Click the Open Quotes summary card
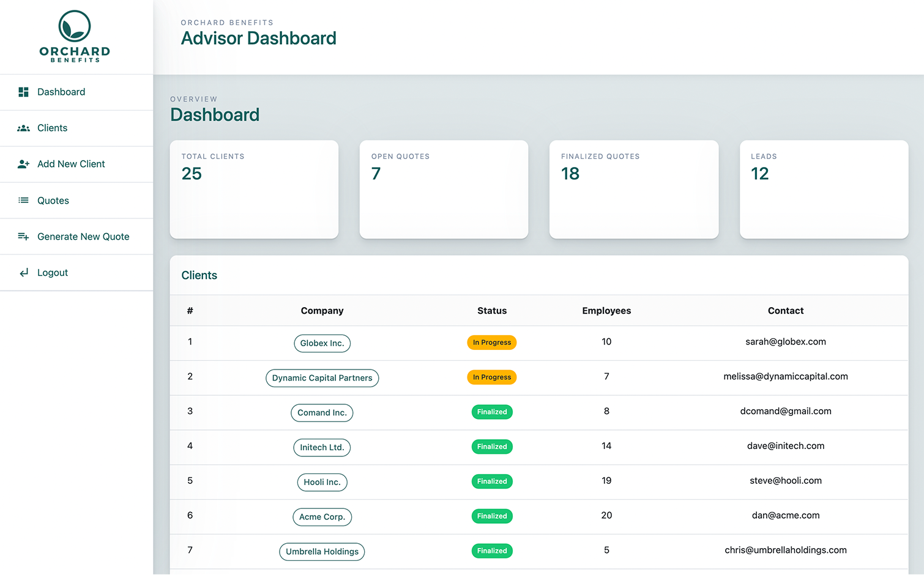Screen dimensions: 924x575 (444, 189)
